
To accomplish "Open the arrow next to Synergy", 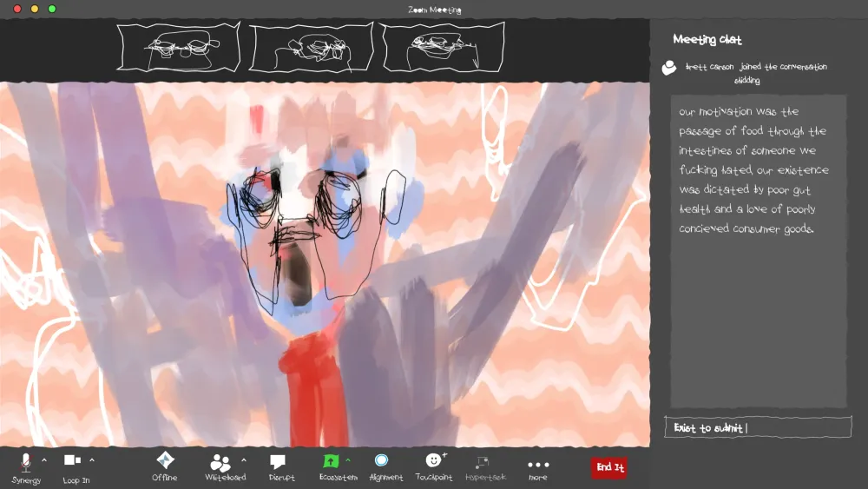I will [44, 460].
